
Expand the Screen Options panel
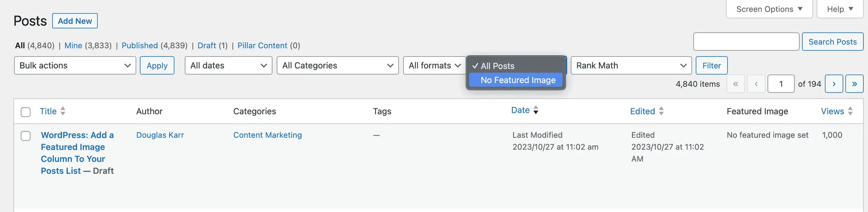[769, 9]
